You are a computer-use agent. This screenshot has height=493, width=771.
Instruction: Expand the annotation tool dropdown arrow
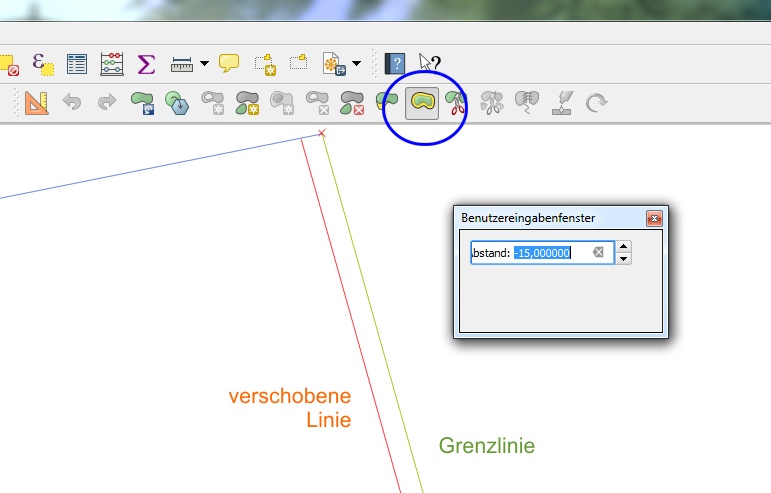356,65
